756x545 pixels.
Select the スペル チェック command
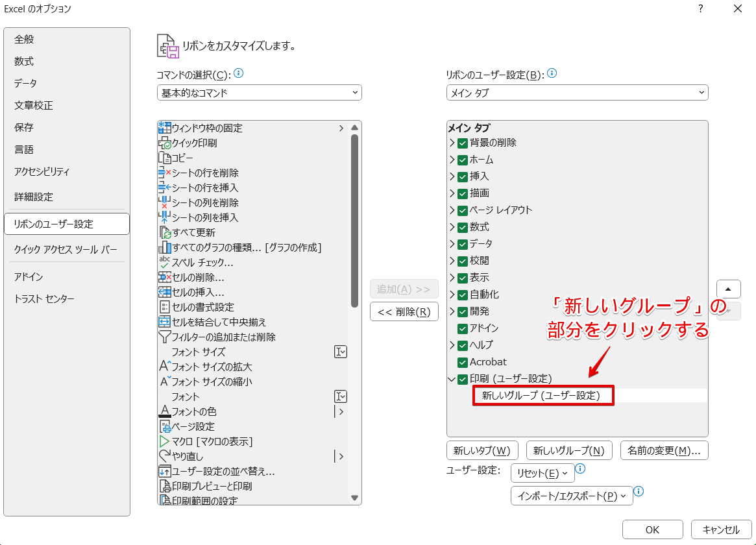[x=201, y=262]
